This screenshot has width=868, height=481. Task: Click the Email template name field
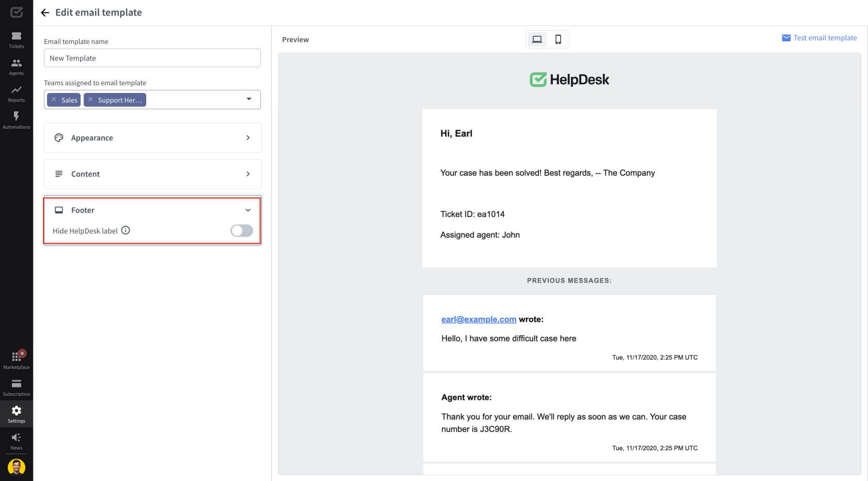pos(152,58)
